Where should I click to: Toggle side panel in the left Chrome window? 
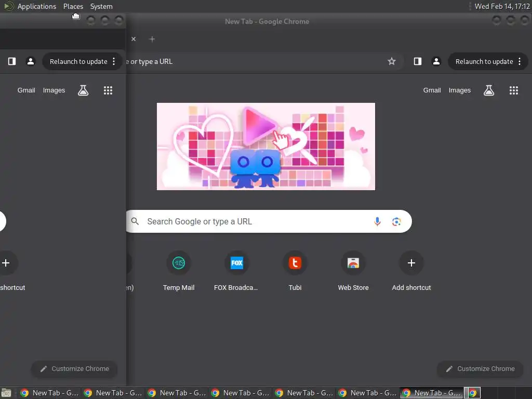tap(12, 61)
